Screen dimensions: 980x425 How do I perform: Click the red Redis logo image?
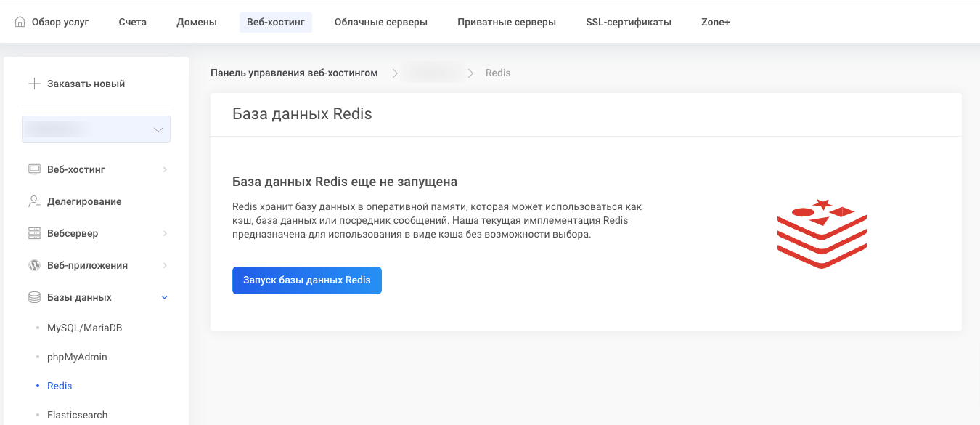[x=822, y=234]
